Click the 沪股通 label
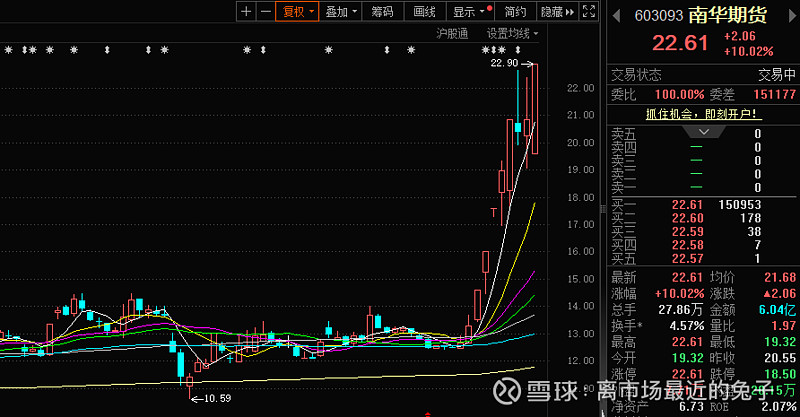The image size is (800, 417). pos(452,34)
